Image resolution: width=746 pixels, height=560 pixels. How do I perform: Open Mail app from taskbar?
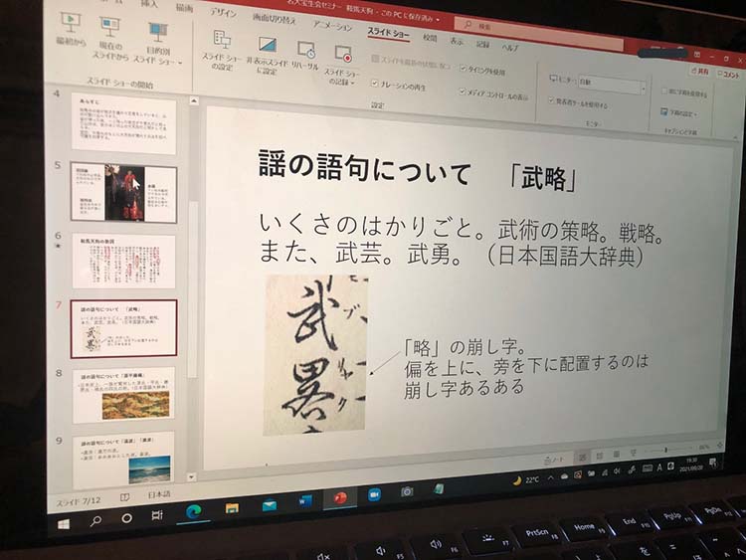point(270,505)
